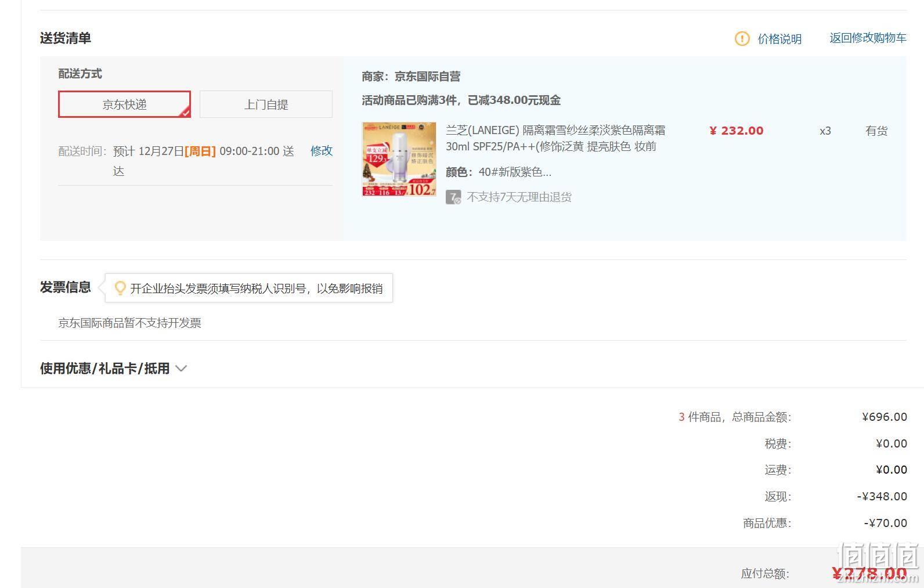Click 送货清单 section heading

pyautogui.click(x=66, y=38)
